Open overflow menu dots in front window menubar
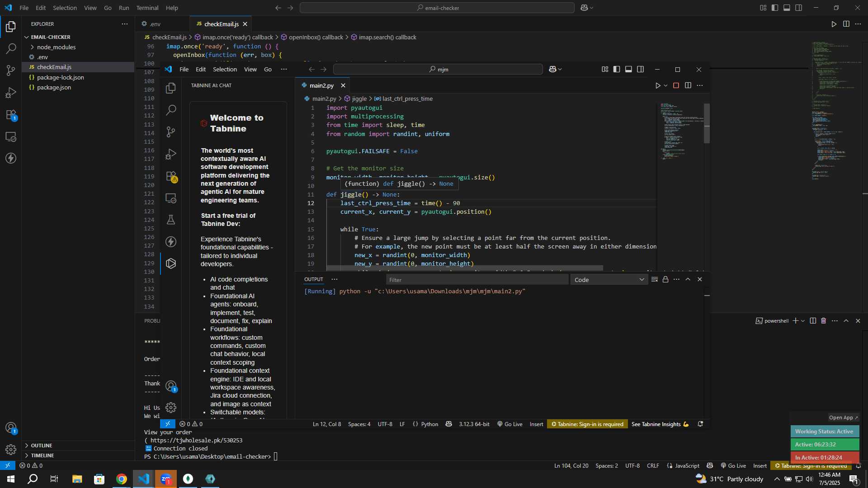 (x=284, y=69)
